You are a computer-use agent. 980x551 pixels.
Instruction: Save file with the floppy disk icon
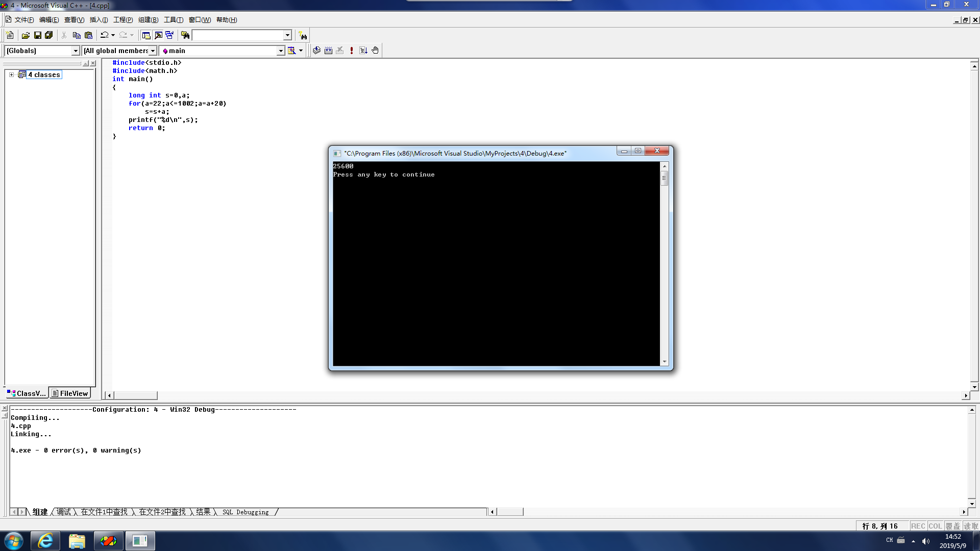tap(37, 35)
